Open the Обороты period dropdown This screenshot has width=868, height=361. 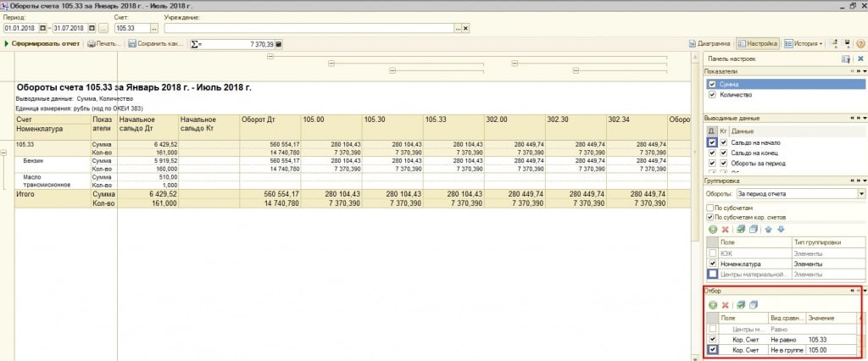[x=861, y=194]
